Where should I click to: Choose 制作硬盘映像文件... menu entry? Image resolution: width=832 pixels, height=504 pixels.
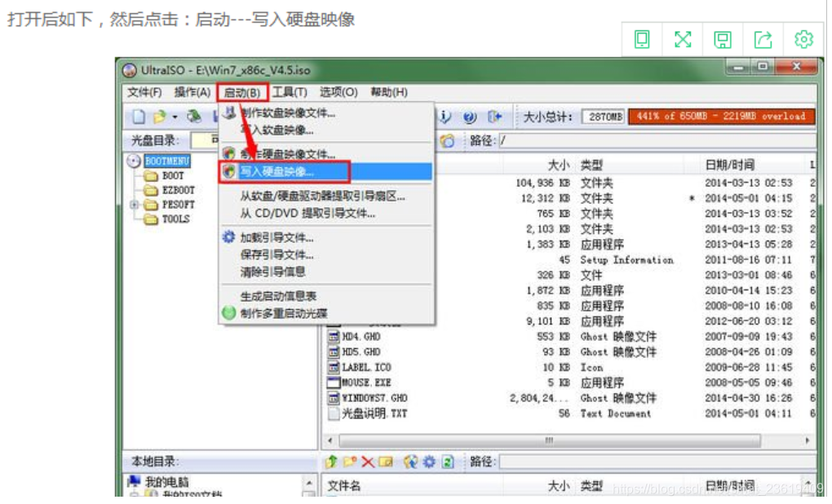click(326, 154)
